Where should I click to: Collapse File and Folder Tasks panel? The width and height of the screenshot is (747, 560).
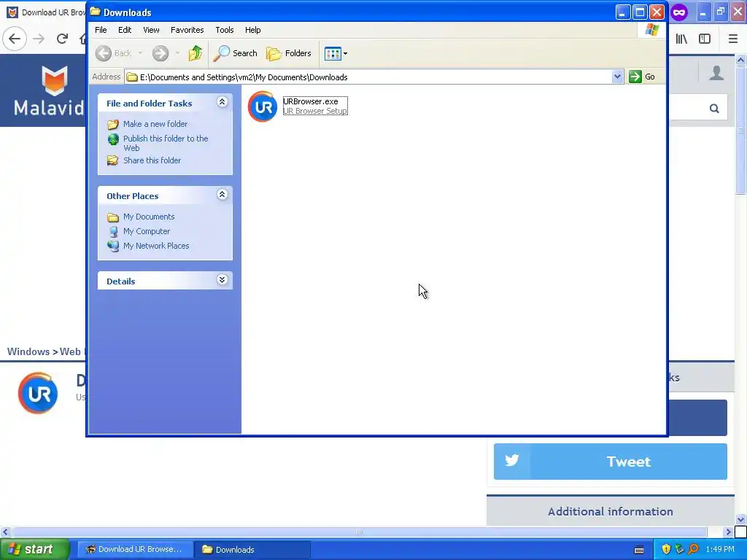222,102
